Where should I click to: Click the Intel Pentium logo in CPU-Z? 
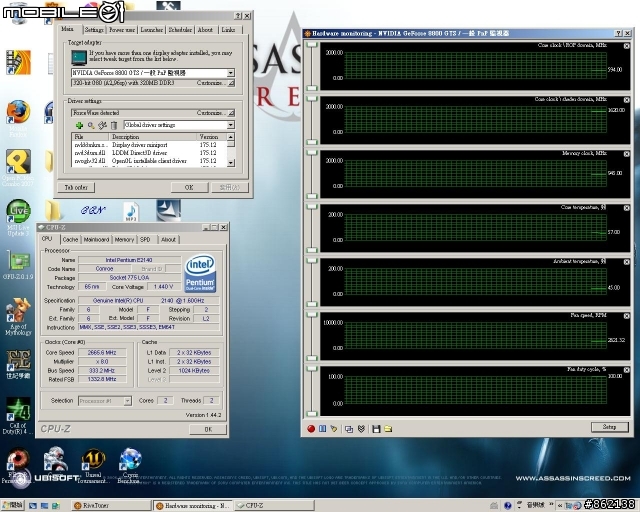tap(200, 274)
